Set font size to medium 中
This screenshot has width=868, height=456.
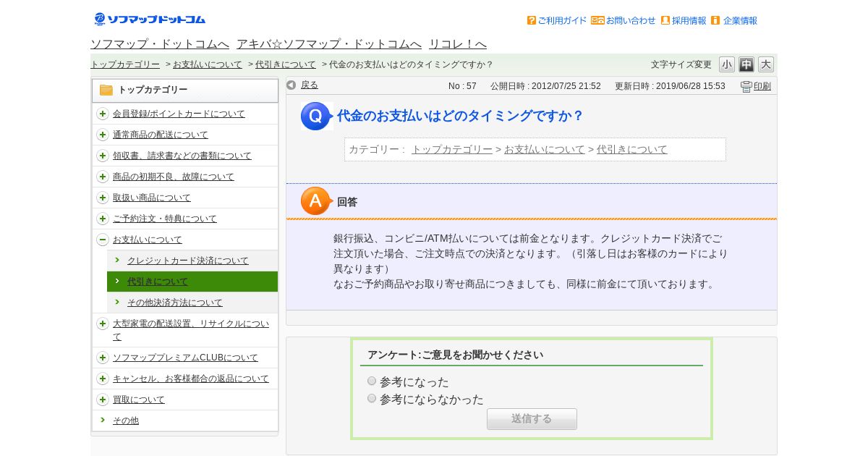[746, 64]
